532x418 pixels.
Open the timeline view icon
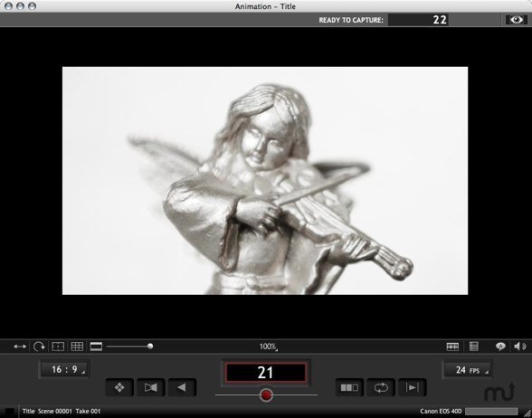pyautogui.click(x=452, y=347)
